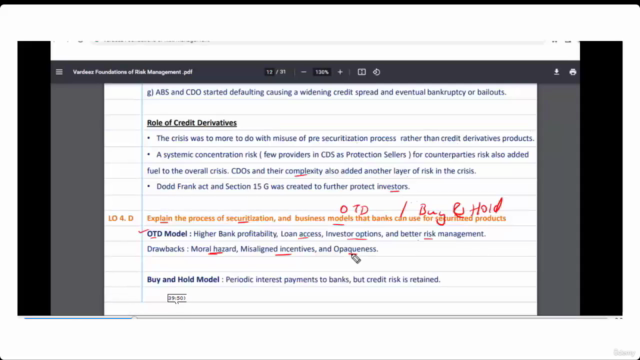Viewport: 640px width, 360px height.
Task: Click the 09:50 timestamp tooltip
Action: [x=177, y=298]
